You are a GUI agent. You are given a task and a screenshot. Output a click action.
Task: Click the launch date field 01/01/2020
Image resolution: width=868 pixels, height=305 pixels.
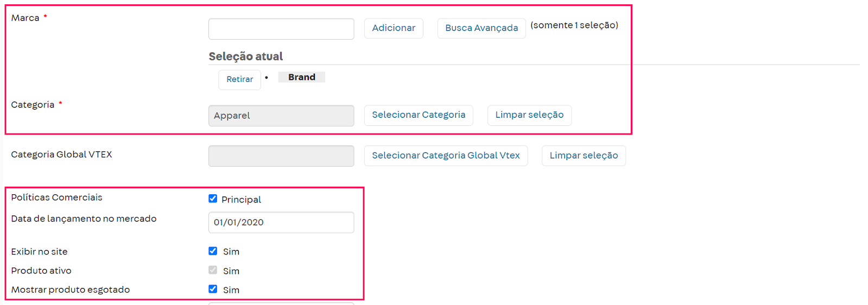point(281,223)
